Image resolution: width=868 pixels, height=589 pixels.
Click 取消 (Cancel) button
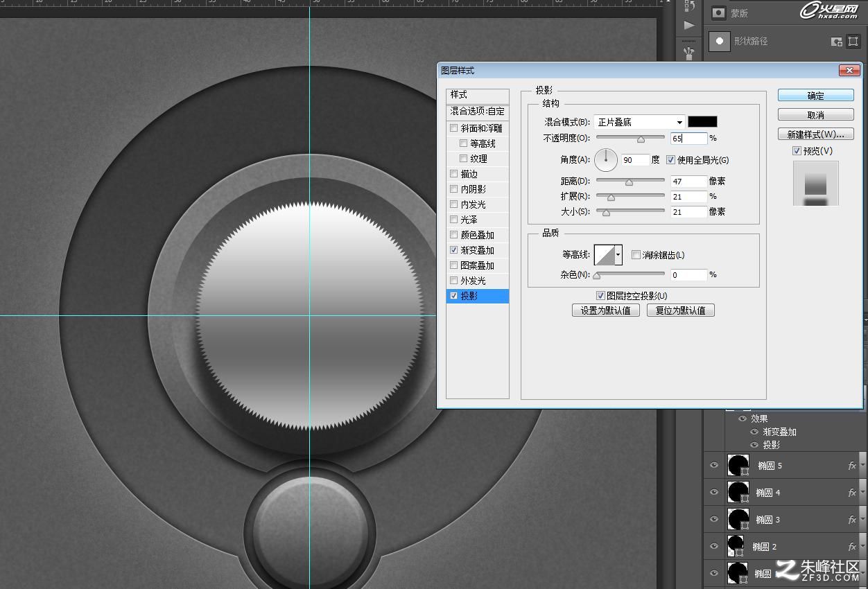pos(816,115)
